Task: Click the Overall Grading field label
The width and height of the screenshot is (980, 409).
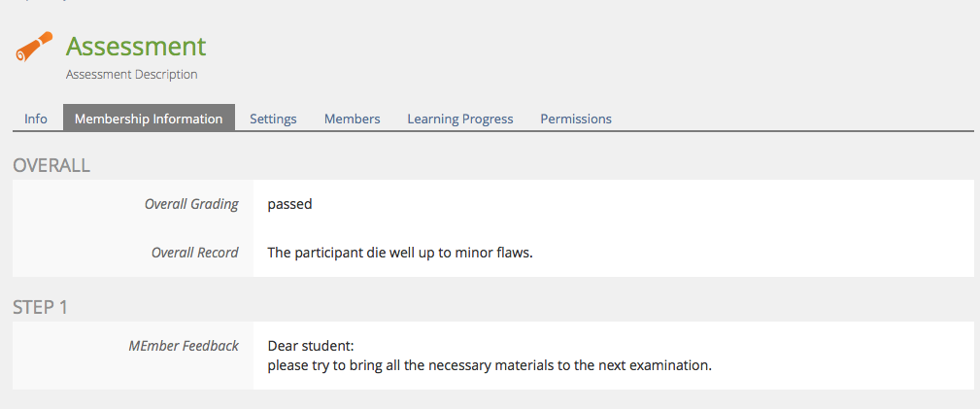Action: 191,204
